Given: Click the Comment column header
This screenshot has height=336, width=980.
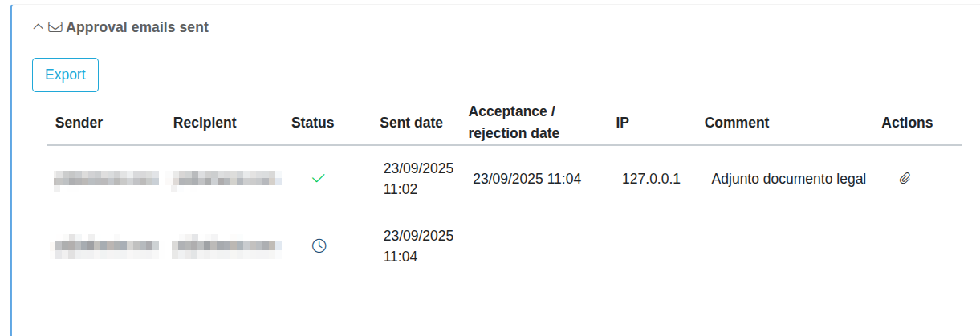Looking at the screenshot, I should [737, 123].
